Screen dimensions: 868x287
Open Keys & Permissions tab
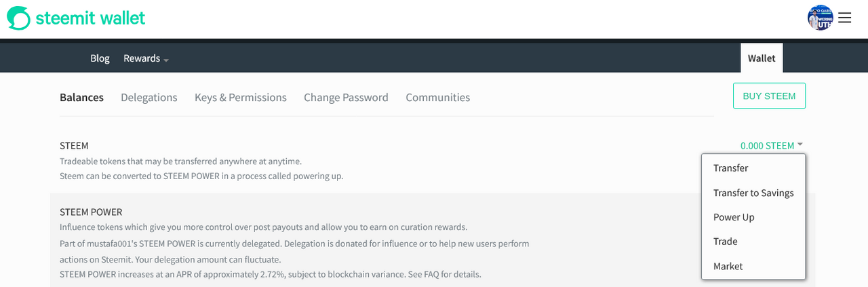coord(241,97)
